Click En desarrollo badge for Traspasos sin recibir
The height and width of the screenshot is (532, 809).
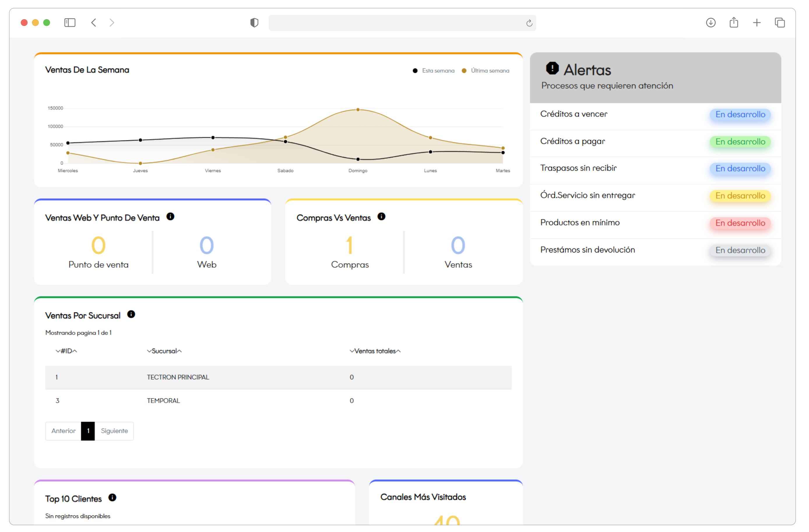pyautogui.click(x=740, y=169)
